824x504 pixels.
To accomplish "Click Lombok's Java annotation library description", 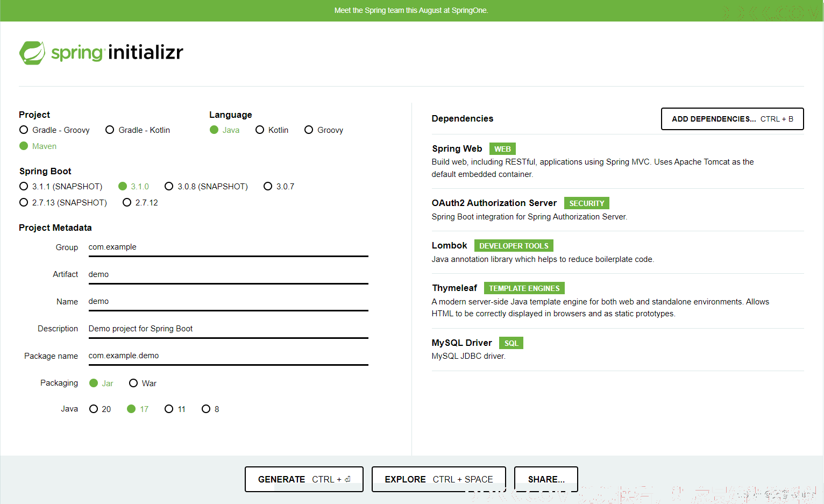I will (x=543, y=259).
